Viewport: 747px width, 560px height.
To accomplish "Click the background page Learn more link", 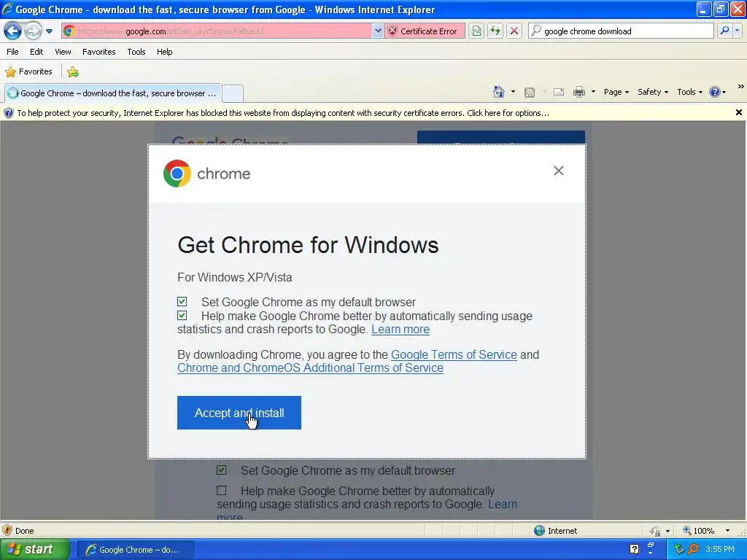I will 503,505.
